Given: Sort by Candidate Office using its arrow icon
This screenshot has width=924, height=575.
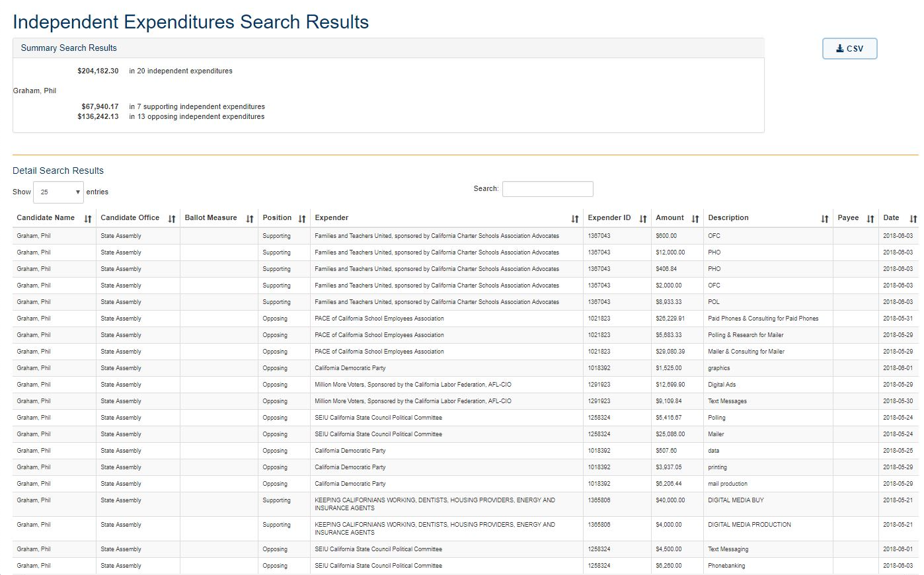Looking at the screenshot, I should (x=172, y=219).
